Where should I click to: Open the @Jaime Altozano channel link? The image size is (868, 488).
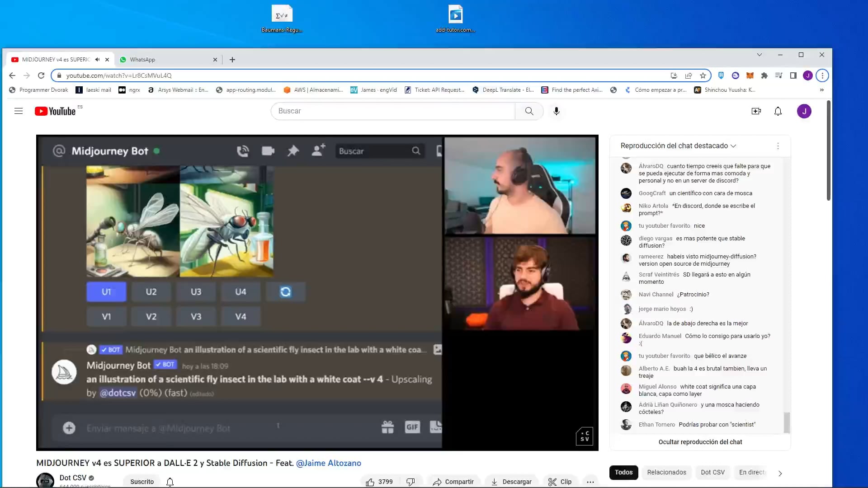point(328,463)
